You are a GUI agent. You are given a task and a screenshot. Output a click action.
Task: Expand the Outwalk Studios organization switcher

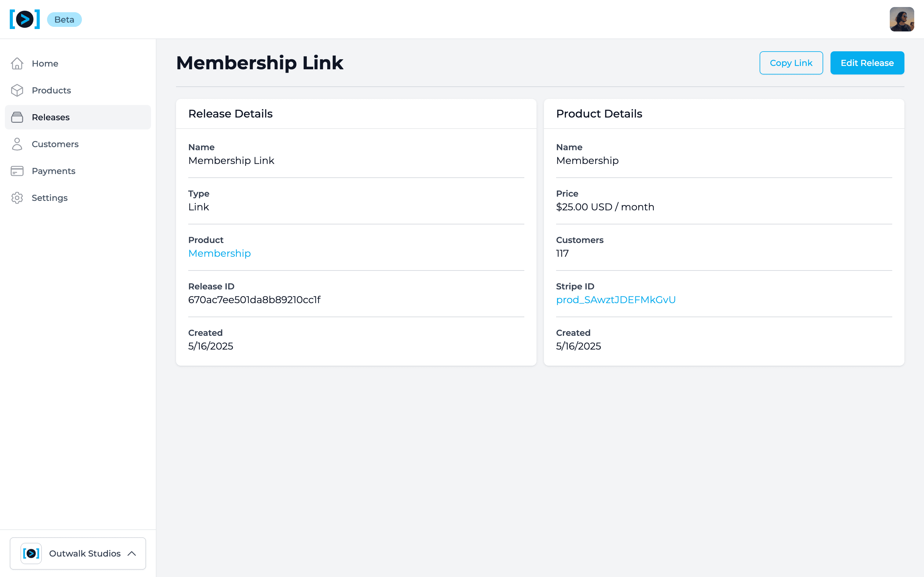[x=84, y=553]
